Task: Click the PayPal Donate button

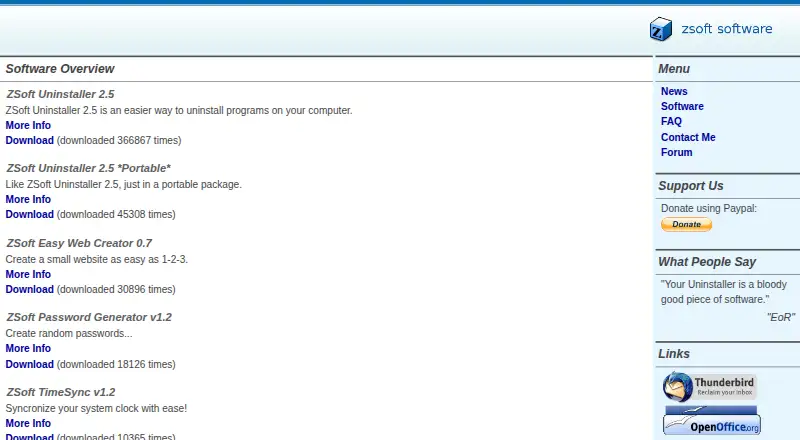Action: pyautogui.click(x=686, y=225)
